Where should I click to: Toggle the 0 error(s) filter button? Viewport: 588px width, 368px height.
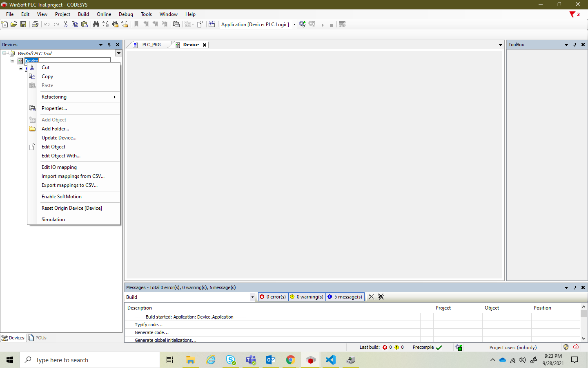click(x=273, y=297)
